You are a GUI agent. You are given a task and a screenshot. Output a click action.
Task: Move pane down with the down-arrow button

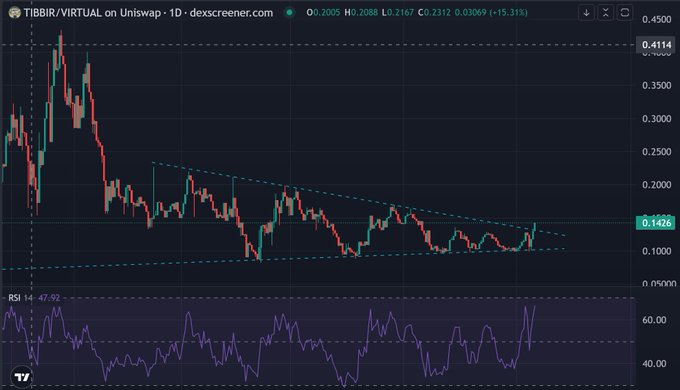(586, 13)
